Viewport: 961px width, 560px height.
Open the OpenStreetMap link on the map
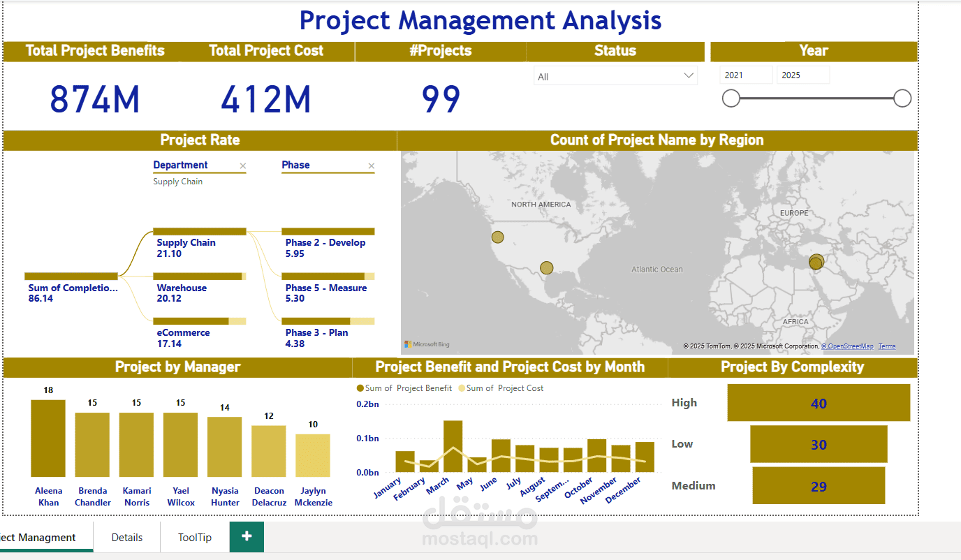(847, 346)
